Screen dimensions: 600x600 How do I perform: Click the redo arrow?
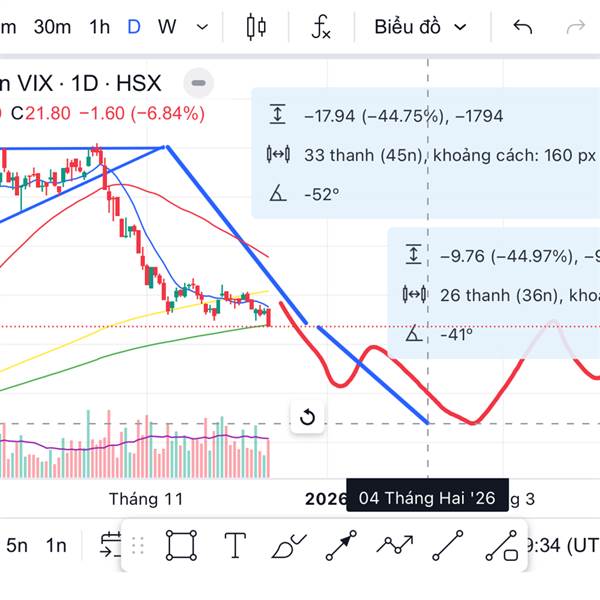pyautogui.click(x=575, y=27)
